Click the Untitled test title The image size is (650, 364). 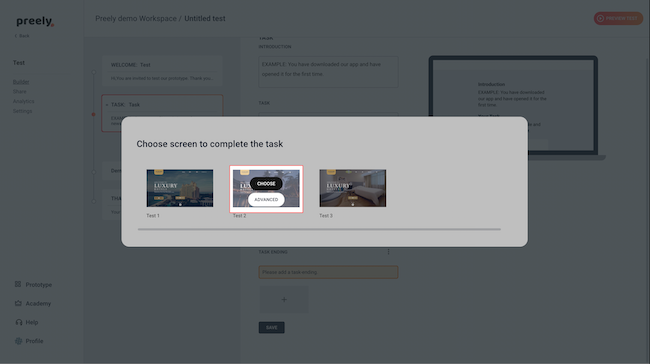pyautogui.click(x=205, y=19)
